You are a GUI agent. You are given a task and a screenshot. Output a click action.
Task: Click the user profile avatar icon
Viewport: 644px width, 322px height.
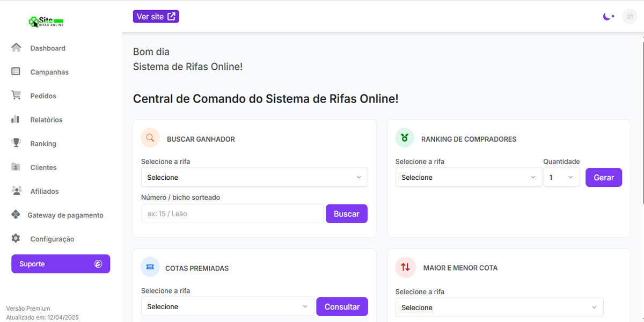coord(629,17)
